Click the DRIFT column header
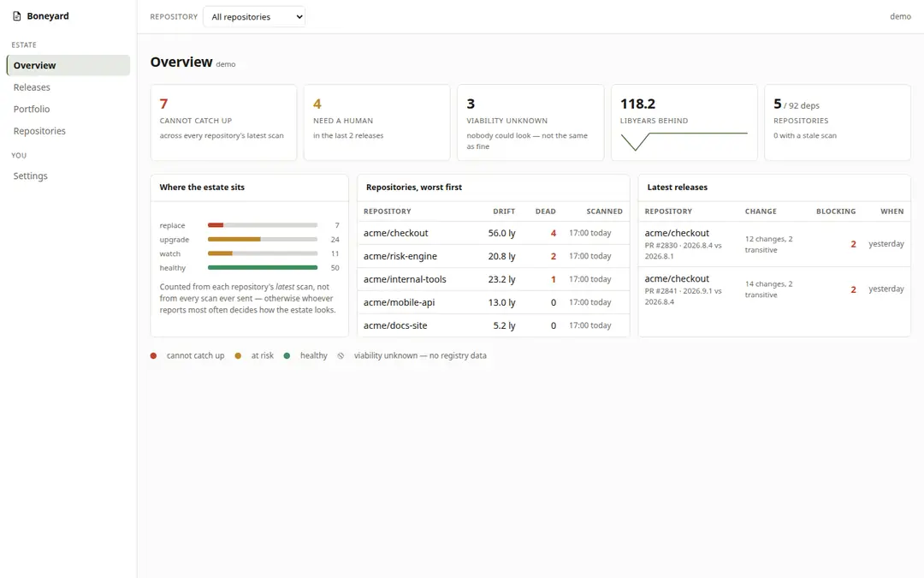Viewport: 924px width, 578px height. [504, 212]
